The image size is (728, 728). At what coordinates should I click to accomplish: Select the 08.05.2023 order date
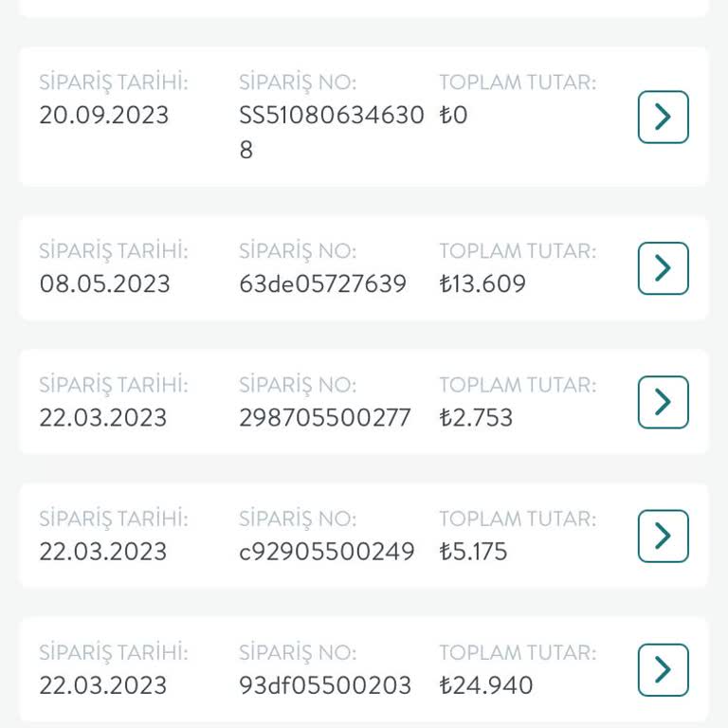[x=104, y=283]
